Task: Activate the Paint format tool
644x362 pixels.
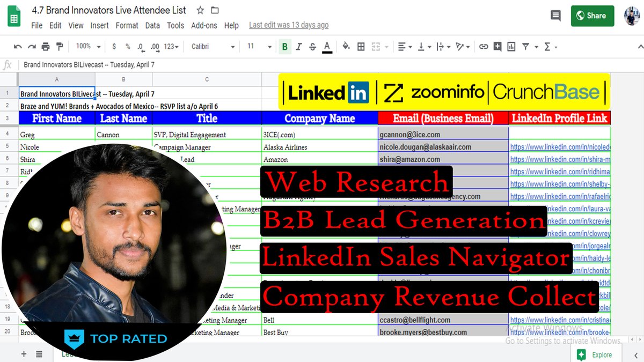Action: (60, 47)
